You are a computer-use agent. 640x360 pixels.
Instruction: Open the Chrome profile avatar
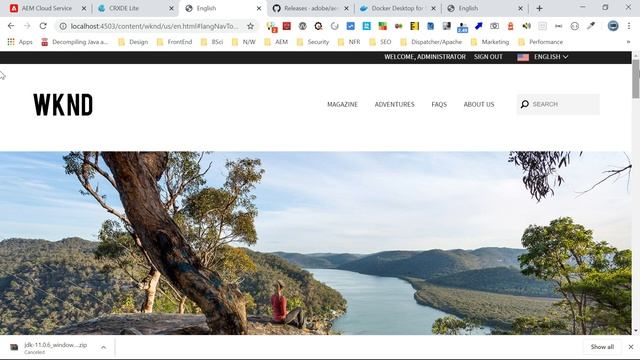pyautogui.click(x=613, y=26)
